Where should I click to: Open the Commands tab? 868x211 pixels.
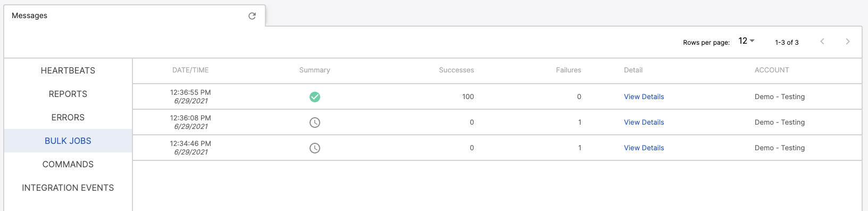coord(68,164)
